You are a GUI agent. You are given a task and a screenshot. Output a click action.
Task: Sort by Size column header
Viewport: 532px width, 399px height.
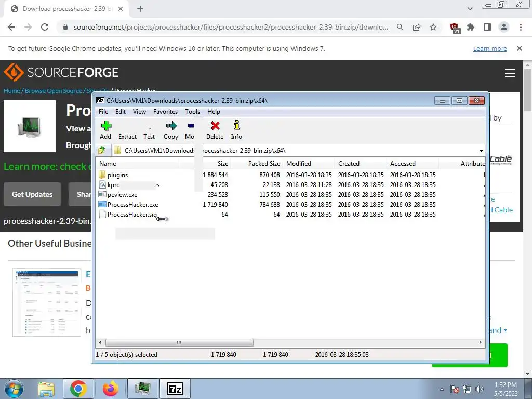pos(205,164)
